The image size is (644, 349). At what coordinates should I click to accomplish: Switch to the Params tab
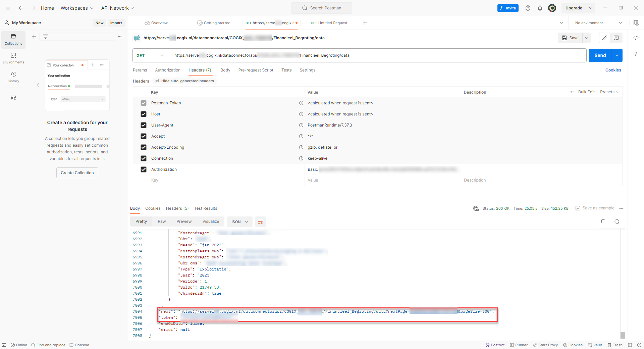click(140, 70)
